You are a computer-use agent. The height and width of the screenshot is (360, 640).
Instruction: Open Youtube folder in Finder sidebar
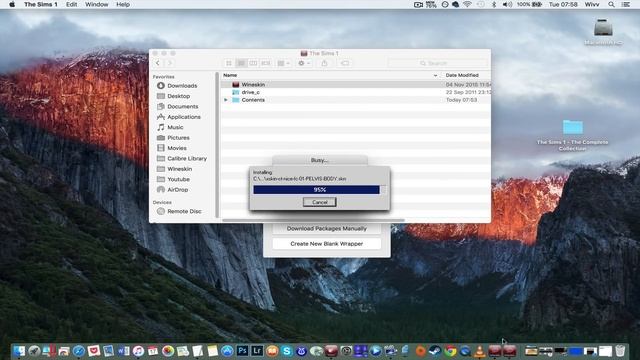coord(178,179)
